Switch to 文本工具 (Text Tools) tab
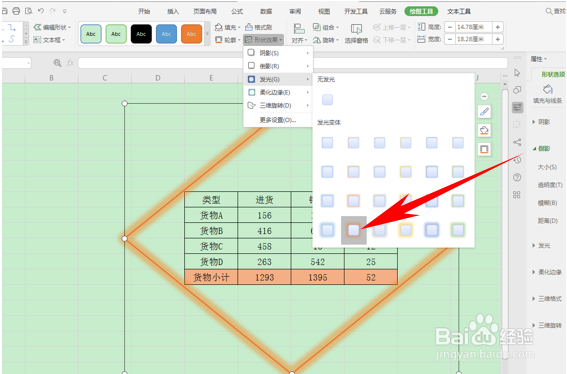The width and height of the screenshot is (567, 374). (x=459, y=11)
